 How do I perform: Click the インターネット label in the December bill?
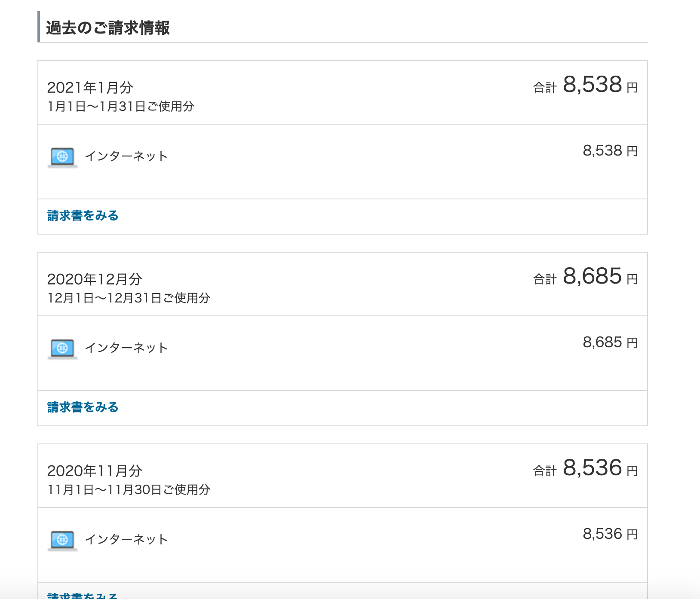(x=126, y=348)
